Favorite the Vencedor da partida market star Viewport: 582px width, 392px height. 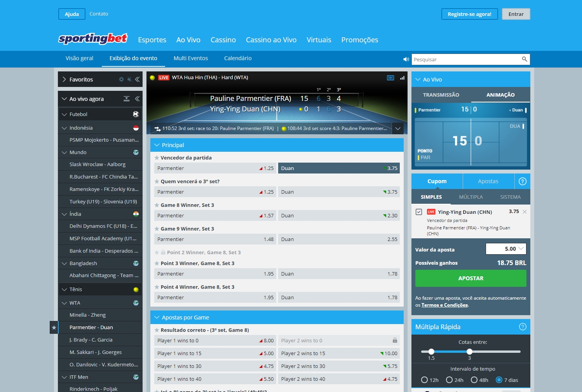(x=157, y=158)
